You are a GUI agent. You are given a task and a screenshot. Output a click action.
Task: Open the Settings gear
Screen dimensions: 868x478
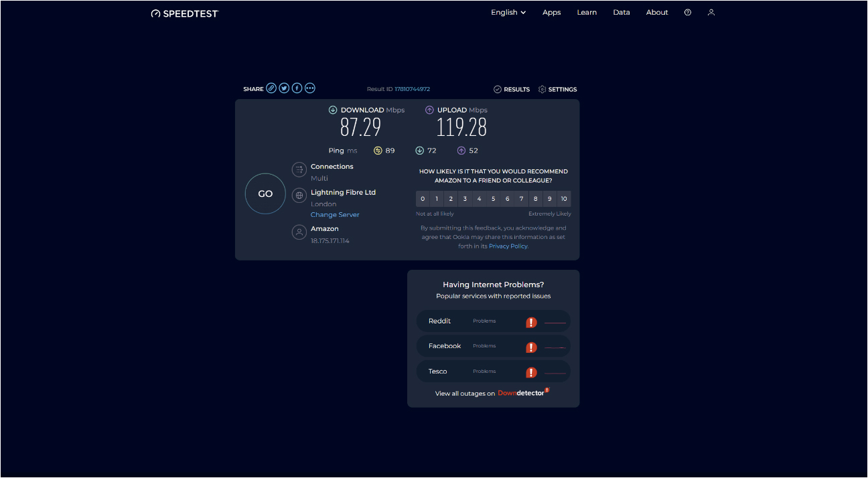pyautogui.click(x=557, y=89)
